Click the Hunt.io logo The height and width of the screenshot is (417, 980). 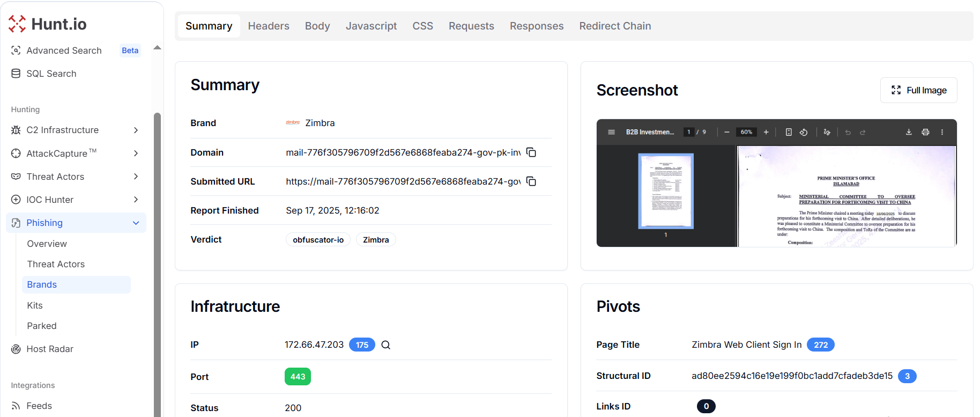tap(48, 24)
